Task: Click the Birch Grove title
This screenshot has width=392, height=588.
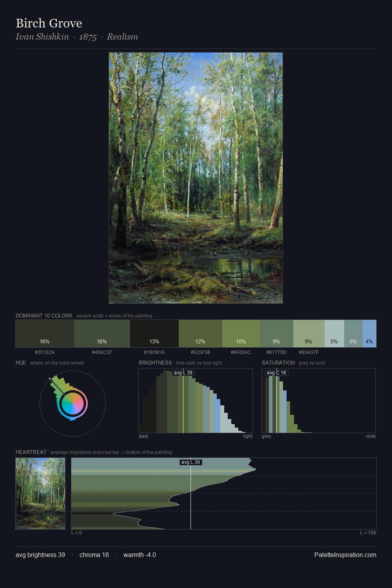Action: point(49,23)
